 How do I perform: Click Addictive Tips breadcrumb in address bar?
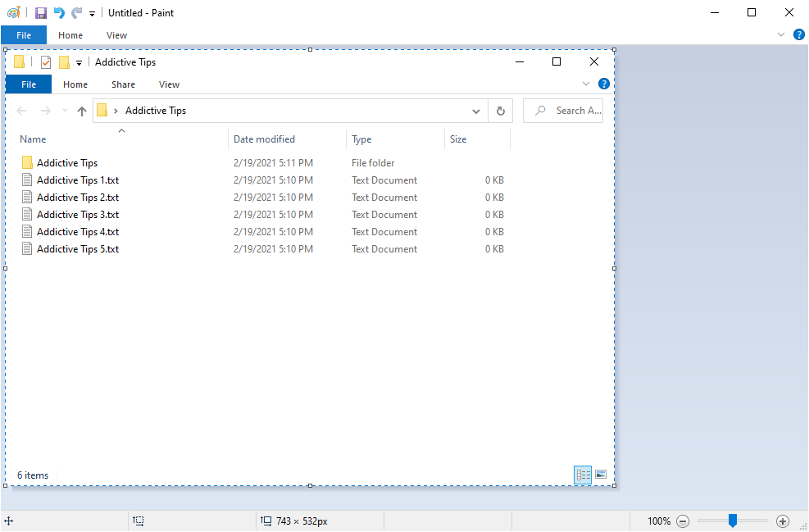tap(156, 111)
